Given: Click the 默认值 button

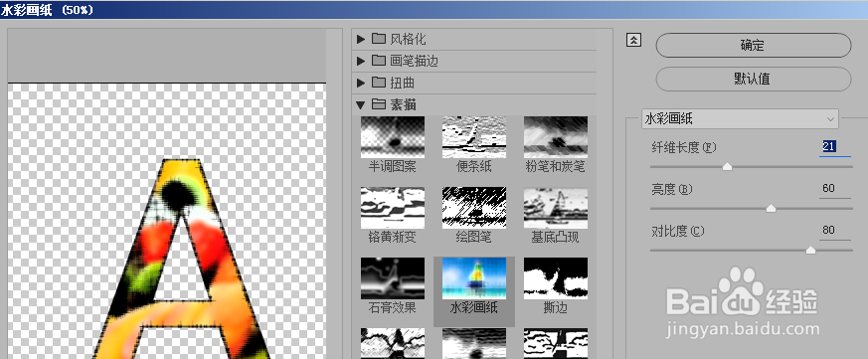Looking at the screenshot, I should [753, 79].
